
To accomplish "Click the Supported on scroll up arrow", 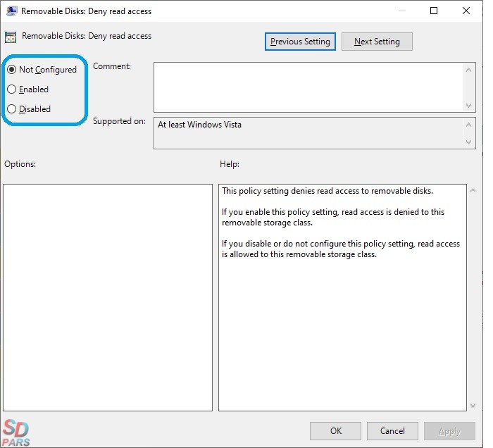I will tap(470, 125).
